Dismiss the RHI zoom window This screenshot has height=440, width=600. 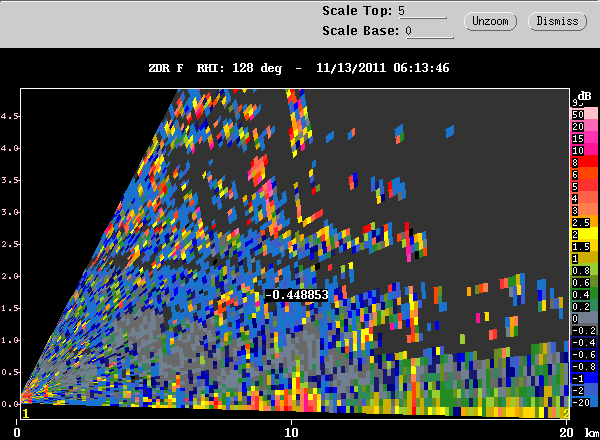(x=557, y=21)
